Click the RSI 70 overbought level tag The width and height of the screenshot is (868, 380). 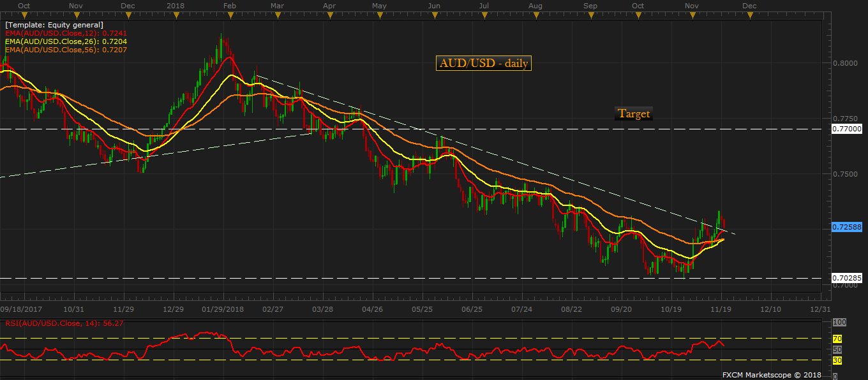[837, 339]
